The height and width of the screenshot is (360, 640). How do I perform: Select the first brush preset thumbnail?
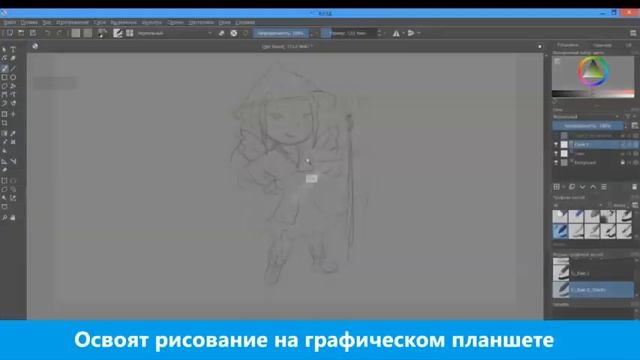(x=560, y=216)
